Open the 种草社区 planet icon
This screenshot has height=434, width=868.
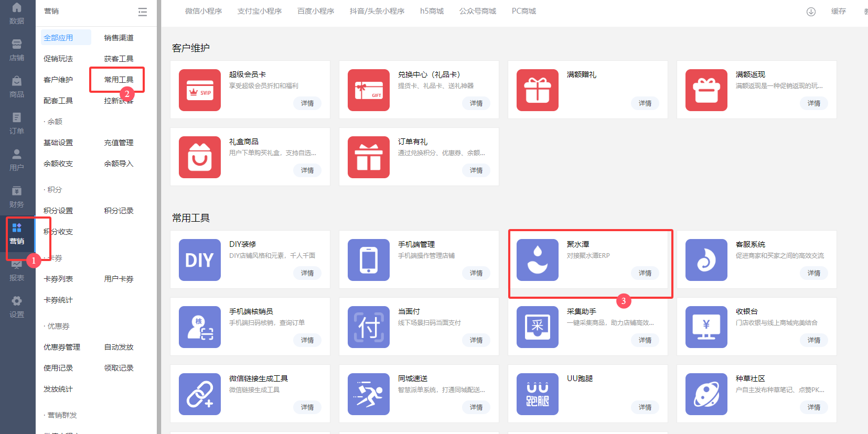pos(706,394)
